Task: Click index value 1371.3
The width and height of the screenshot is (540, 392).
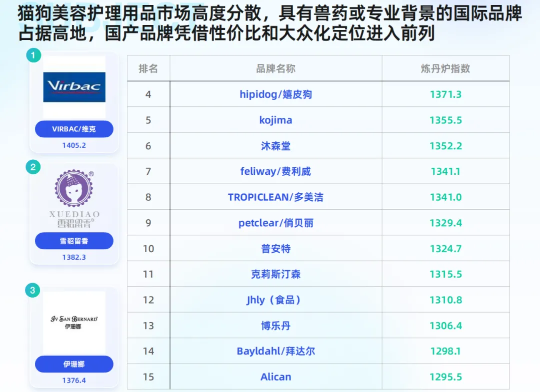Action: [x=445, y=94]
